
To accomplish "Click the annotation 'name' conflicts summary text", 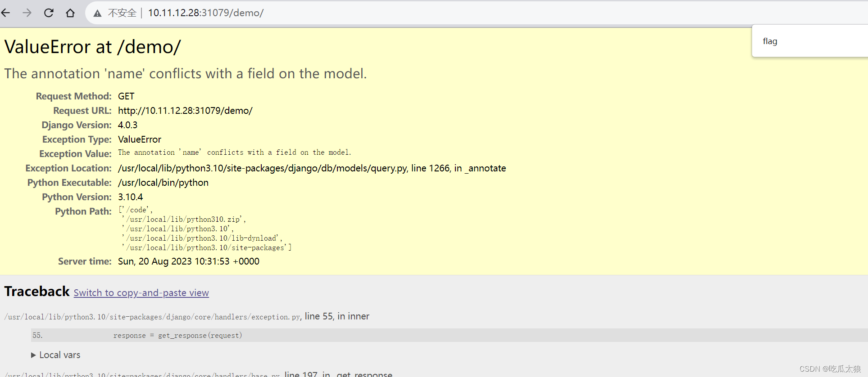I will [x=186, y=73].
